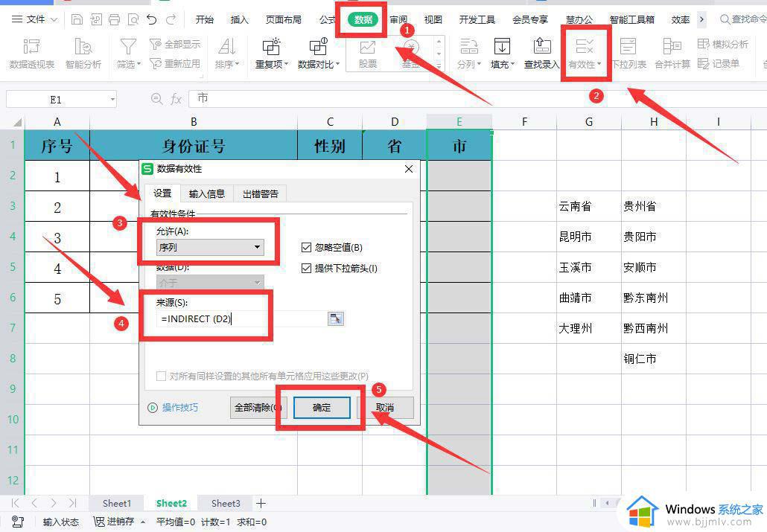
Task: Click the 查找命令 search box
Action: [742, 19]
